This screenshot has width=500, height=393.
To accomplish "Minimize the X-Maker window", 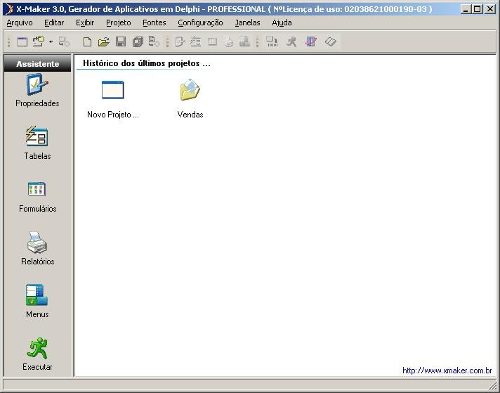I will 466,9.
